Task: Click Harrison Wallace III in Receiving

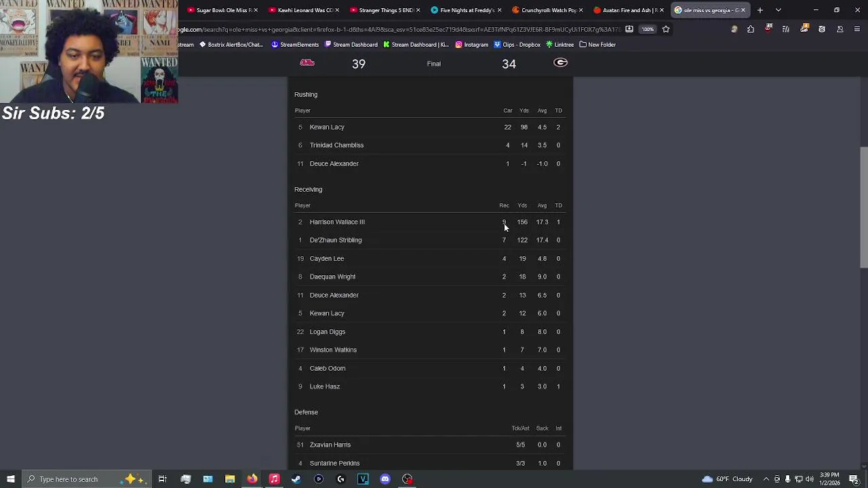Action: (337, 222)
